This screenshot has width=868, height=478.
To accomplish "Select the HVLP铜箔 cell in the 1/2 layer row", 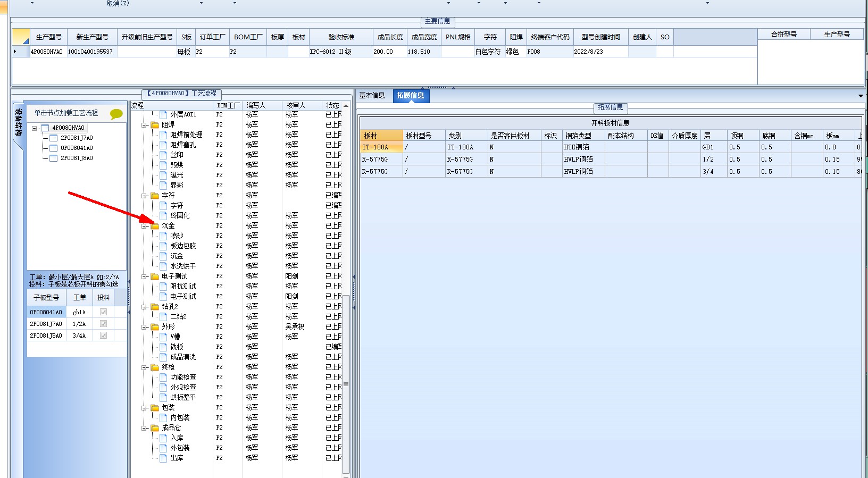I will tap(583, 160).
